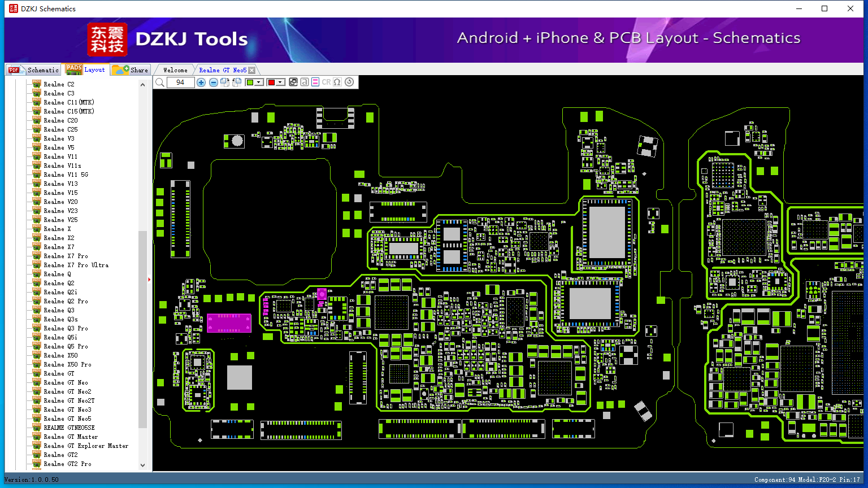The height and width of the screenshot is (488, 868).
Task: Click the DZKJ app icon in the title bar
Action: click(14, 8)
